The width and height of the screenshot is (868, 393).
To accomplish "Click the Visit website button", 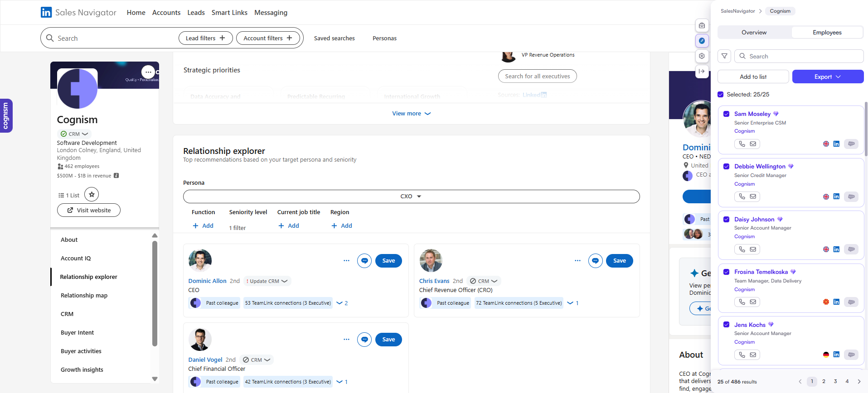I will (89, 210).
